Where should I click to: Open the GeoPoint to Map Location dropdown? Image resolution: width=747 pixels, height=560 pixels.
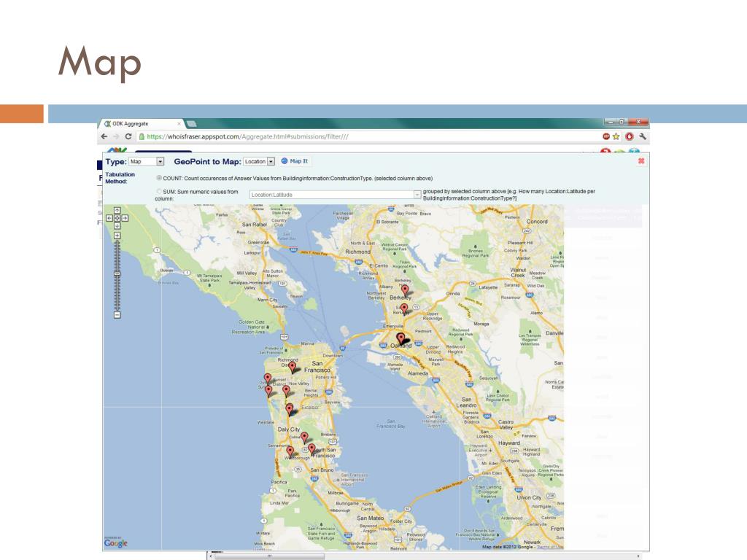point(259,161)
